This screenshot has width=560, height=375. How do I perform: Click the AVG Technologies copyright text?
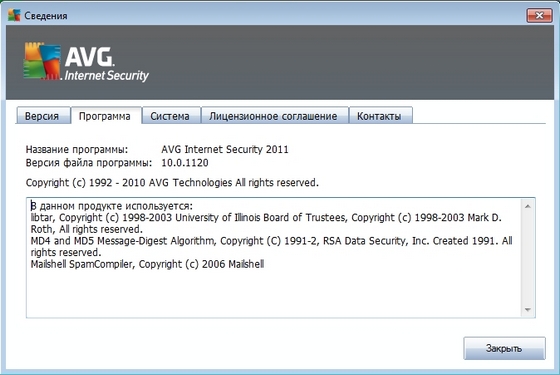[x=172, y=182]
